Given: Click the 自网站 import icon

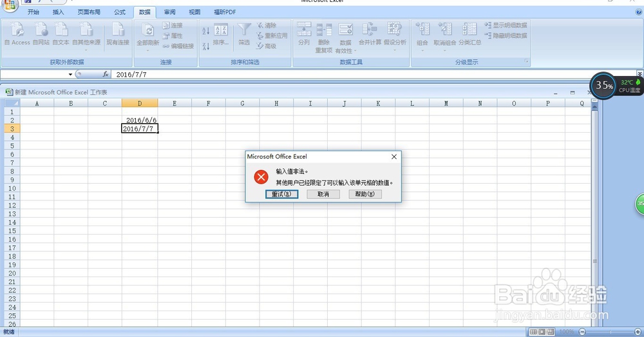Looking at the screenshot, I should click(41, 34).
